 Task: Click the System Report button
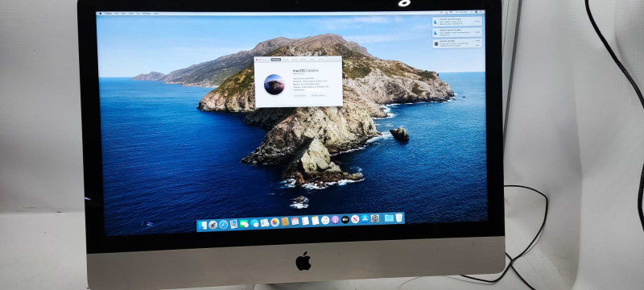pyautogui.click(x=299, y=95)
